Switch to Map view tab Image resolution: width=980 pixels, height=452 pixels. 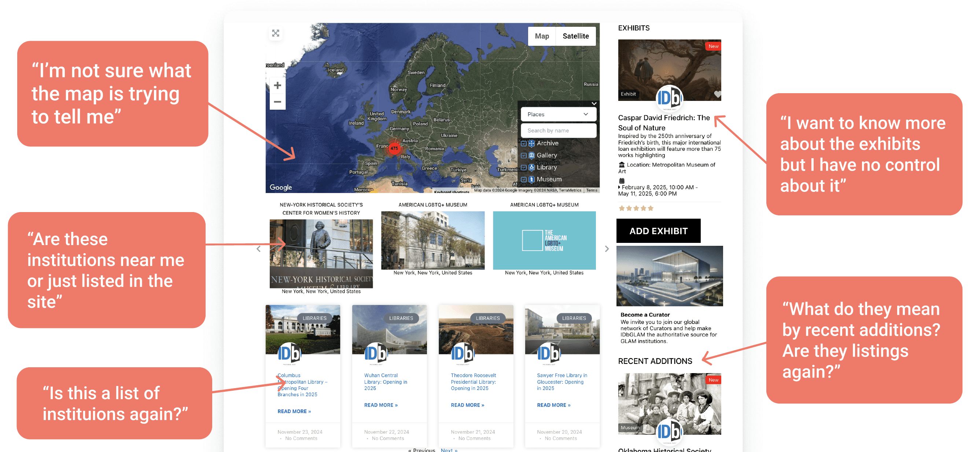(541, 36)
